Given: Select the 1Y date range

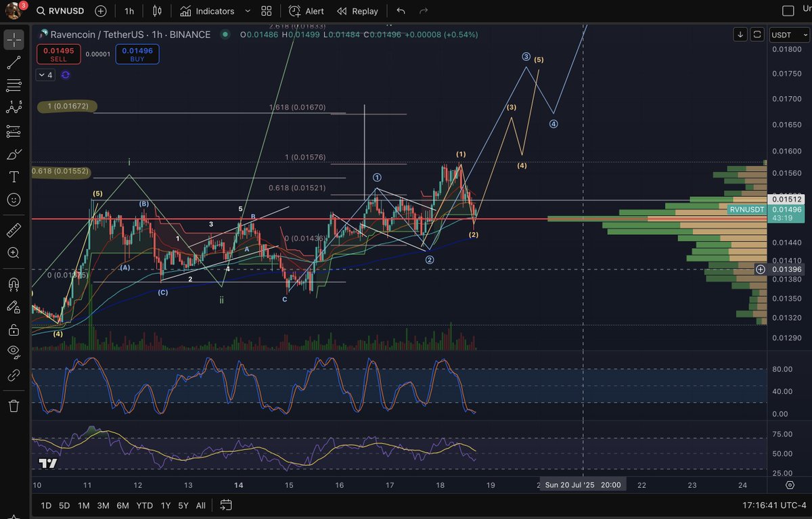Looking at the screenshot, I should point(165,505).
